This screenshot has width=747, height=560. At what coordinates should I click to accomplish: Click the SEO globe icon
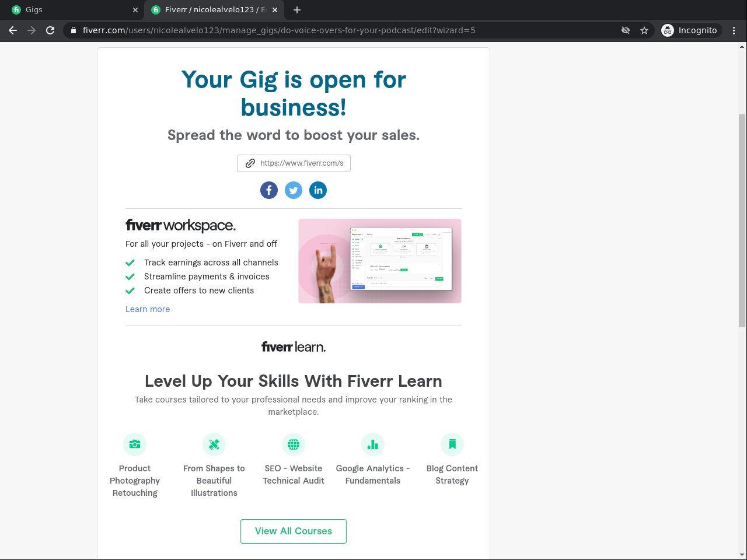294,444
